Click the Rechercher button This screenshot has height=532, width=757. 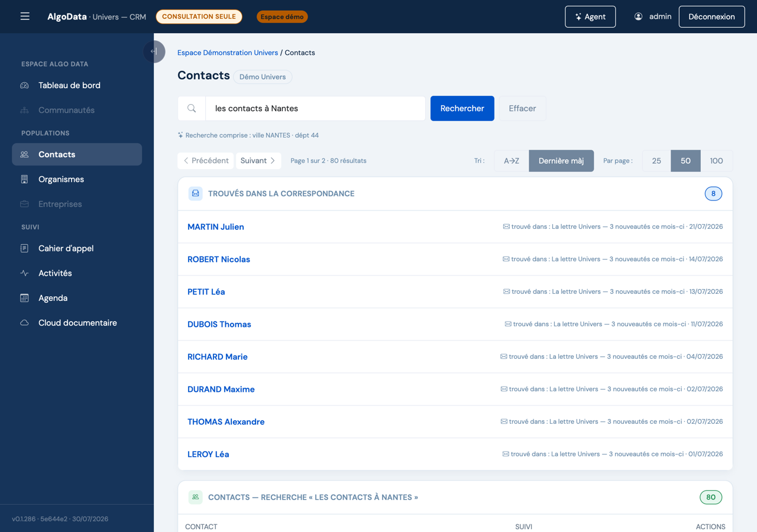point(462,108)
